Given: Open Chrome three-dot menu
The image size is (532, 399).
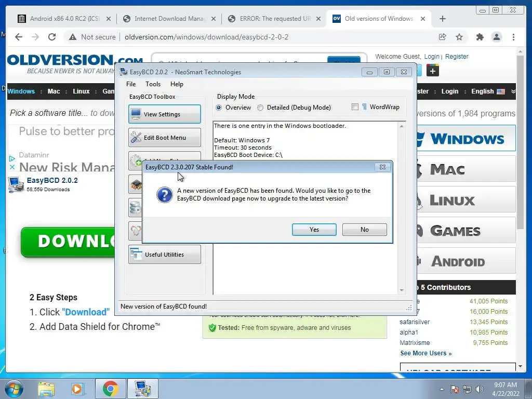Looking at the screenshot, I should 514,37.
